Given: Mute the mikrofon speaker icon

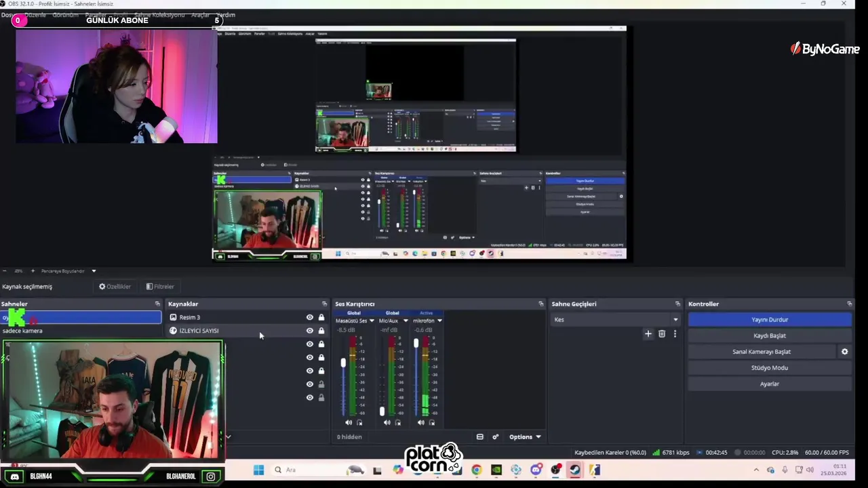Looking at the screenshot, I should pos(420,422).
